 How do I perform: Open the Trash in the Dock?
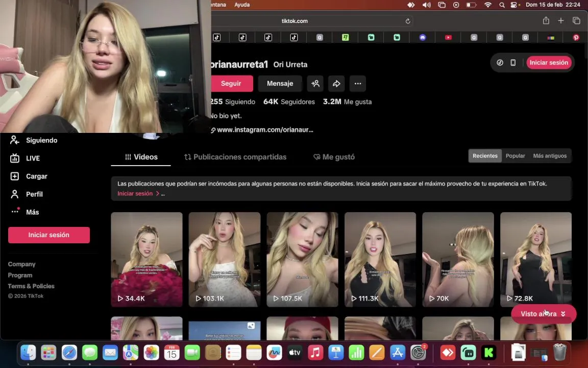click(x=559, y=353)
